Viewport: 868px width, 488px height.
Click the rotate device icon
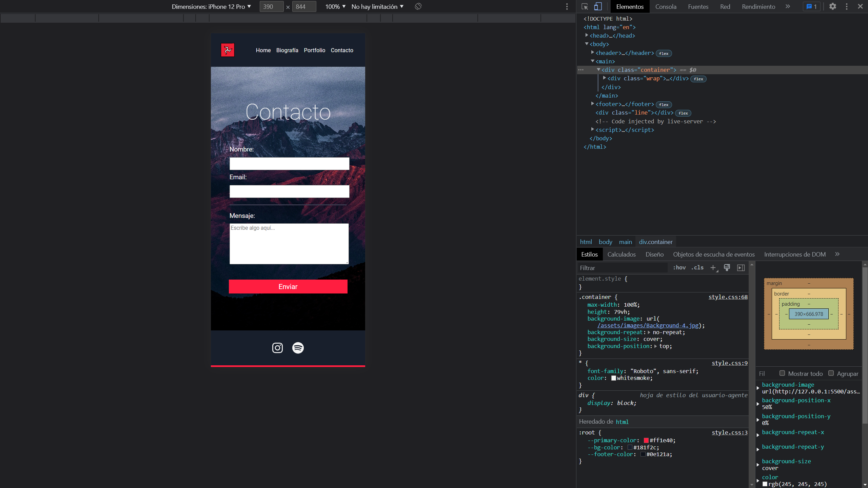(x=418, y=6)
